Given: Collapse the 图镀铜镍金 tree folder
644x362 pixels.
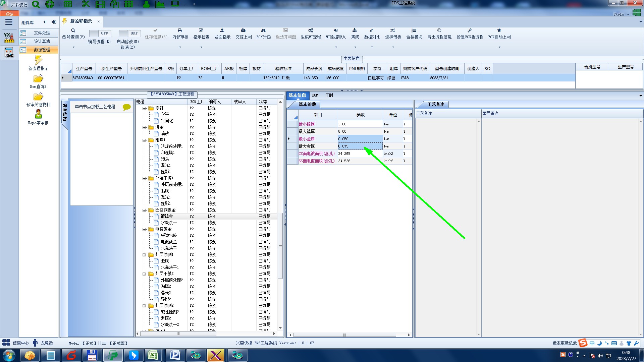Looking at the screenshot, I should 144,210.
